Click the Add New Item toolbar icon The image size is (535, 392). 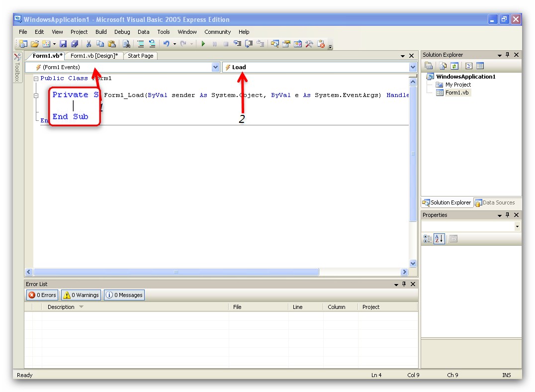[x=46, y=44]
